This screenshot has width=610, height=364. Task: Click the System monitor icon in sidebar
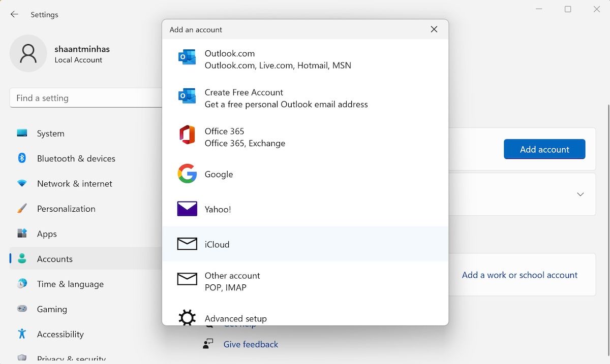pos(22,133)
